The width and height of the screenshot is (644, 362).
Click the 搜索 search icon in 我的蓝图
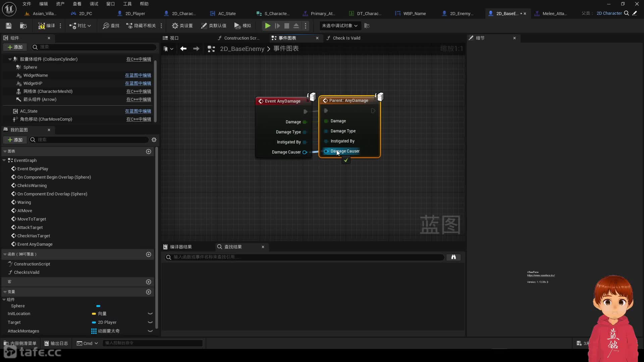pos(33,140)
